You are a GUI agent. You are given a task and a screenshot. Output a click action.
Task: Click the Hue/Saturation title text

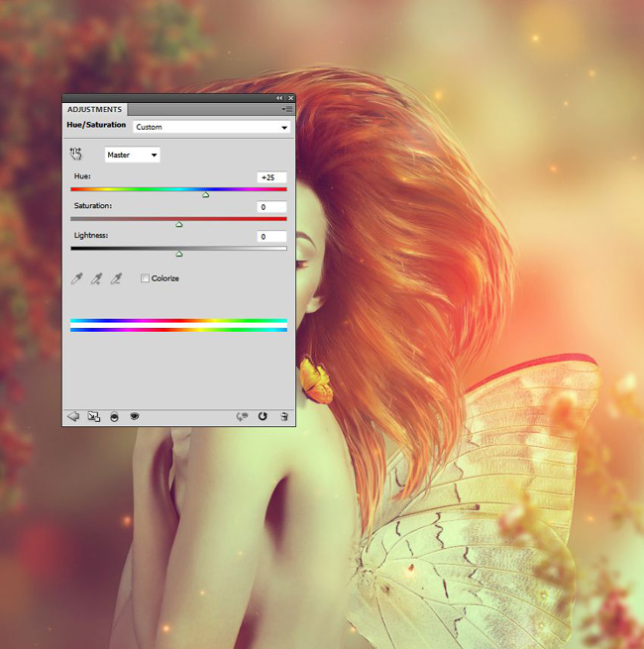96,125
